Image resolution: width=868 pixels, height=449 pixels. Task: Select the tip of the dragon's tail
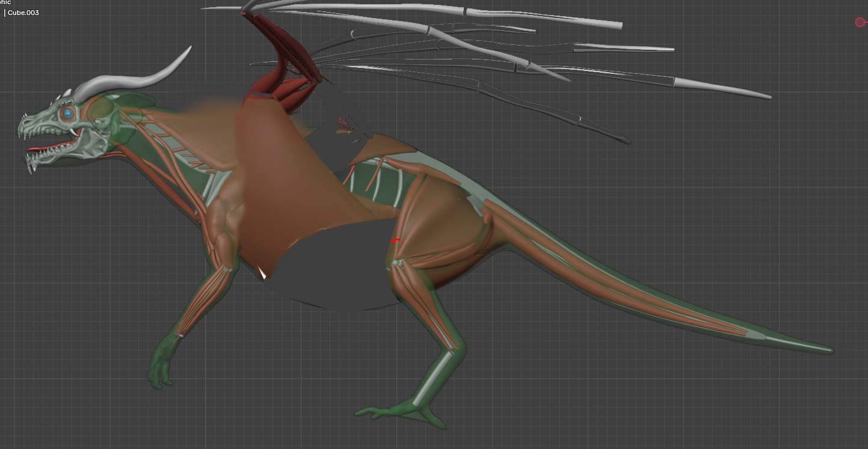827,349
